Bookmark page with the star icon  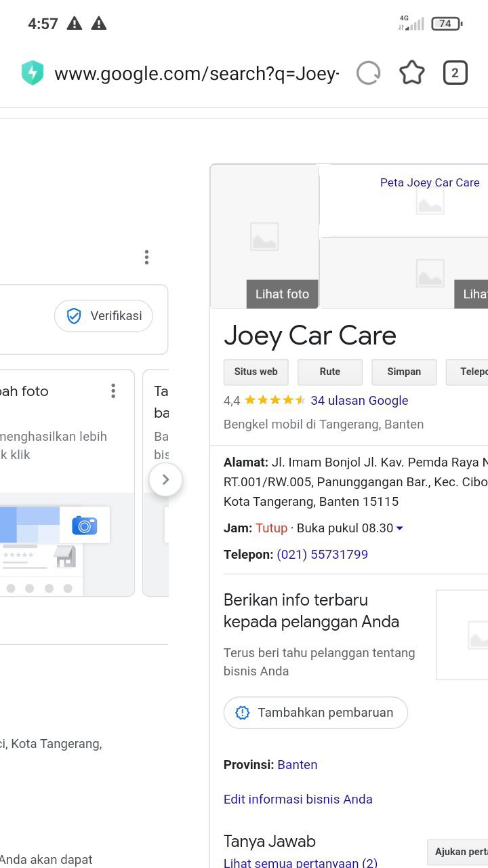[x=412, y=73]
